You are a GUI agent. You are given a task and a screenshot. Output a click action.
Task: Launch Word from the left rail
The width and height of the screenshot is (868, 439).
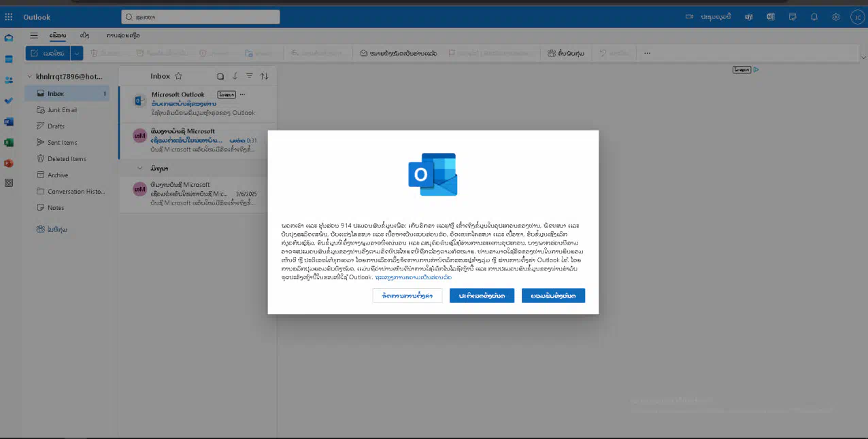(x=9, y=122)
